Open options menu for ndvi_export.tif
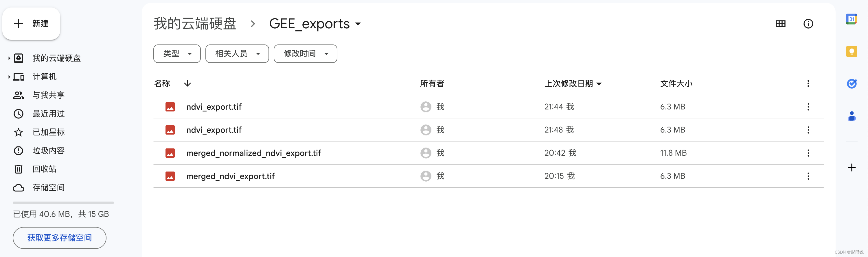Viewport: 868px width, 257px height. (x=808, y=107)
